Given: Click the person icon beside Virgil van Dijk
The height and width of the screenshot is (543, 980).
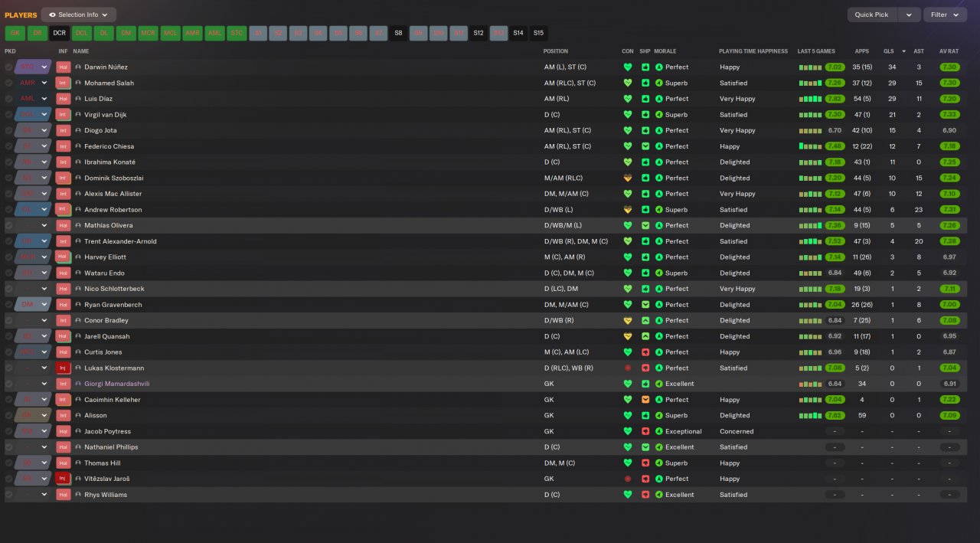Looking at the screenshot, I should [78, 115].
